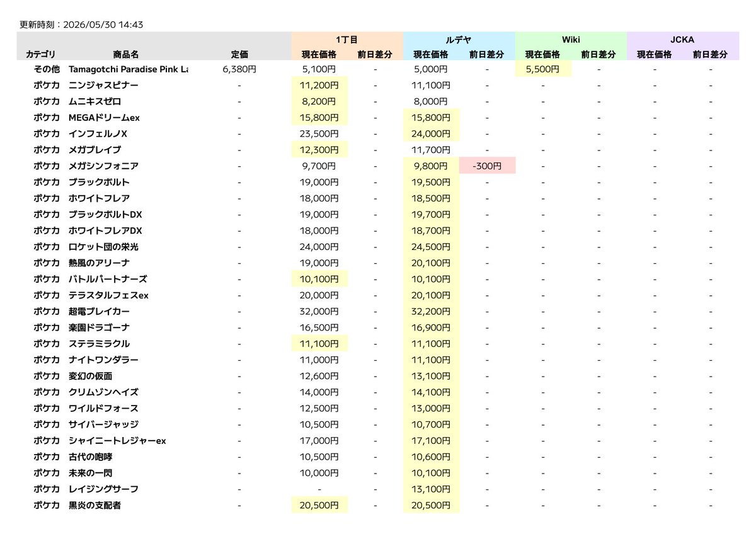This screenshot has width=756, height=534.
Task: Select the ニンジャスピナー product name
Action: pos(104,85)
